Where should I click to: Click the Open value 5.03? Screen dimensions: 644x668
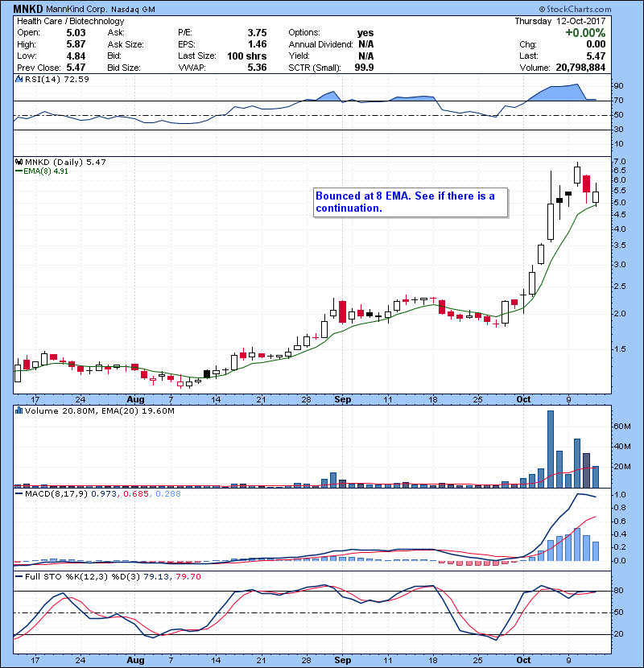(x=76, y=33)
